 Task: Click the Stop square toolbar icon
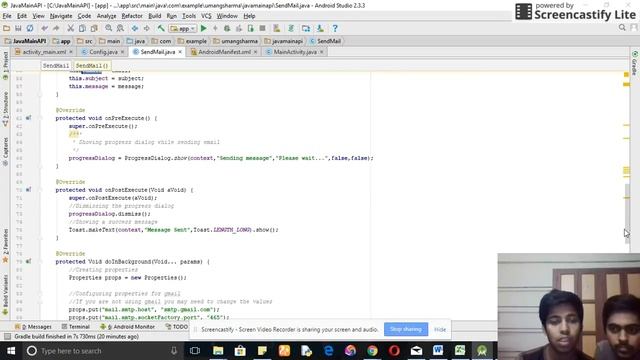(x=262, y=29)
